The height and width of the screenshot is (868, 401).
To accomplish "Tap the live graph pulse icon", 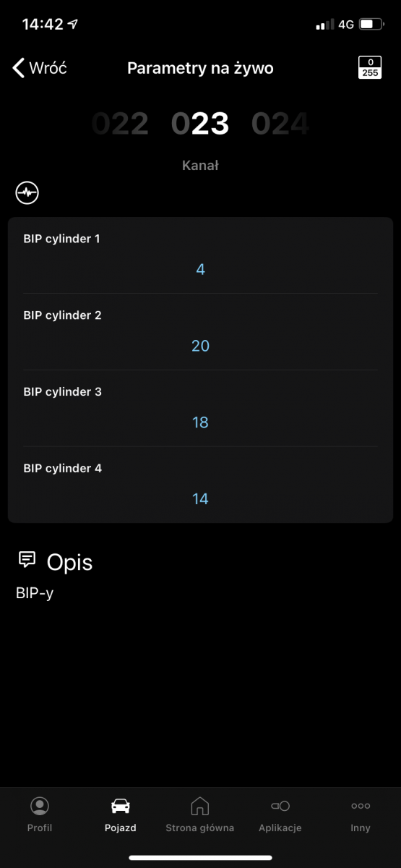I will coord(27,193).
